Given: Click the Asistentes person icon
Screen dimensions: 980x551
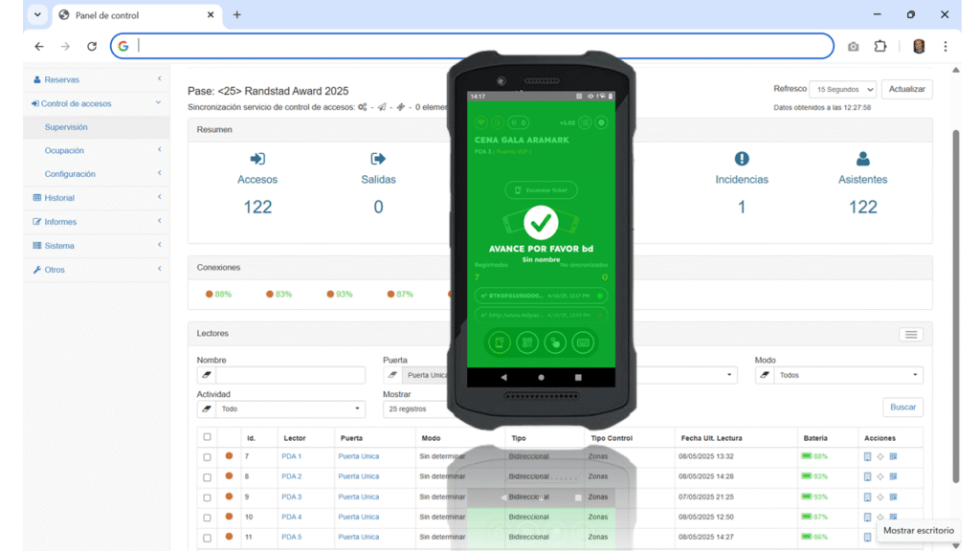Looking at the screenshot, I should (x=862, y=159).
